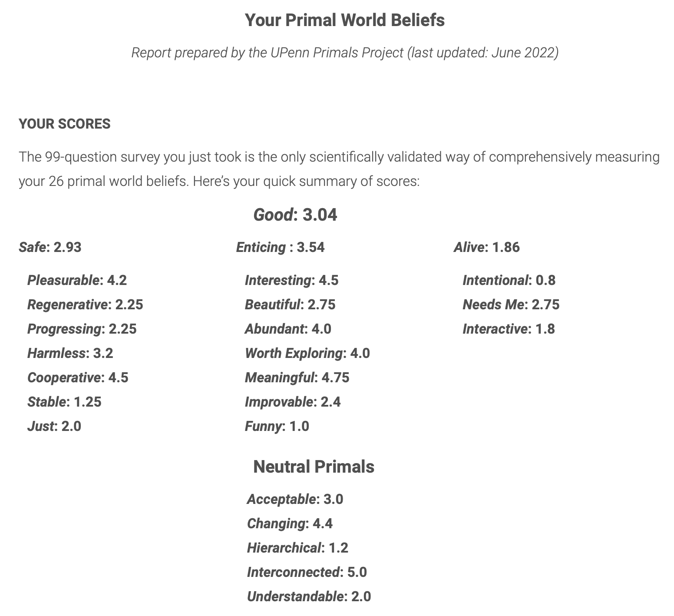
Task: Click the 'Stable: 1.25' entry
Action: click(64, 402)
